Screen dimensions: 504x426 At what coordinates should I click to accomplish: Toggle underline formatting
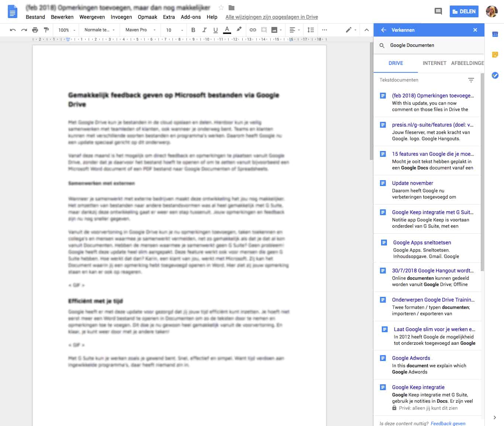pyautogui.click(x=216, y=30)
